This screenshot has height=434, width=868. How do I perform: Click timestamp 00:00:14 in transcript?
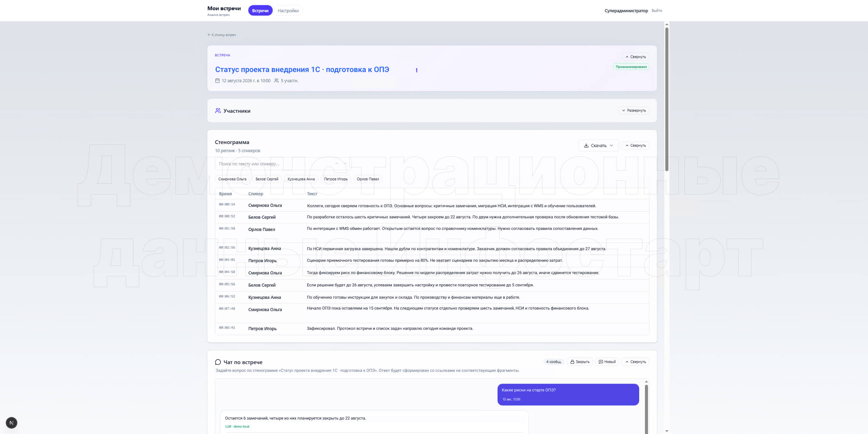click(x=227, y=204)
